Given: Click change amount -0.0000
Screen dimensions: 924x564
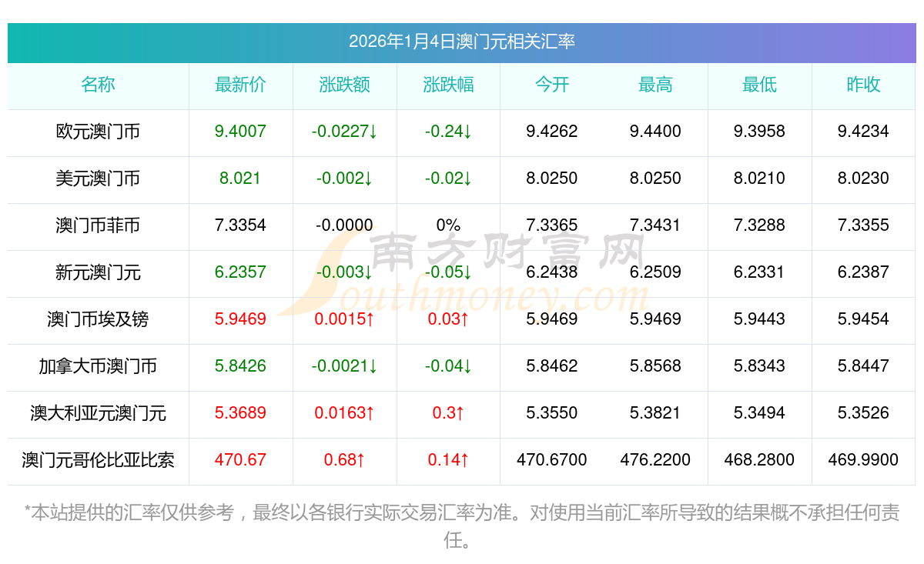Looking at the screenshot, I should point(344,225).
